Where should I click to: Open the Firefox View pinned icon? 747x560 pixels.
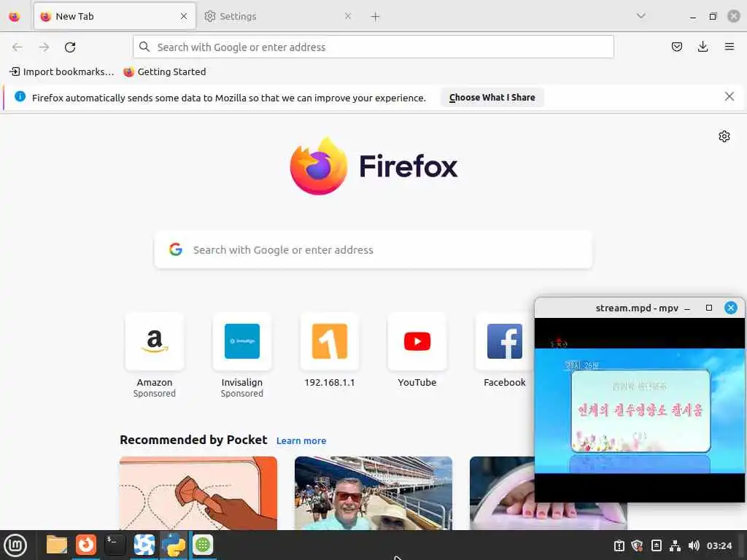coord(15,17)
